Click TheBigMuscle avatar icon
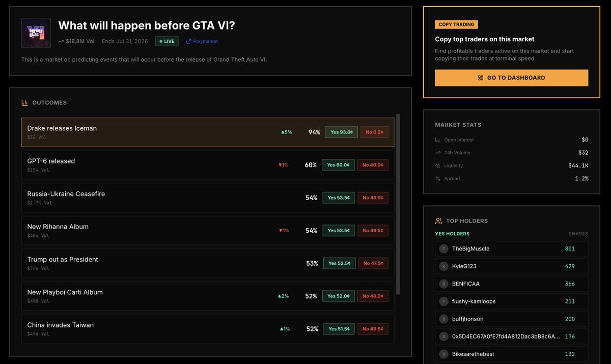The image size is (611, 364). (x=444, y=249)
